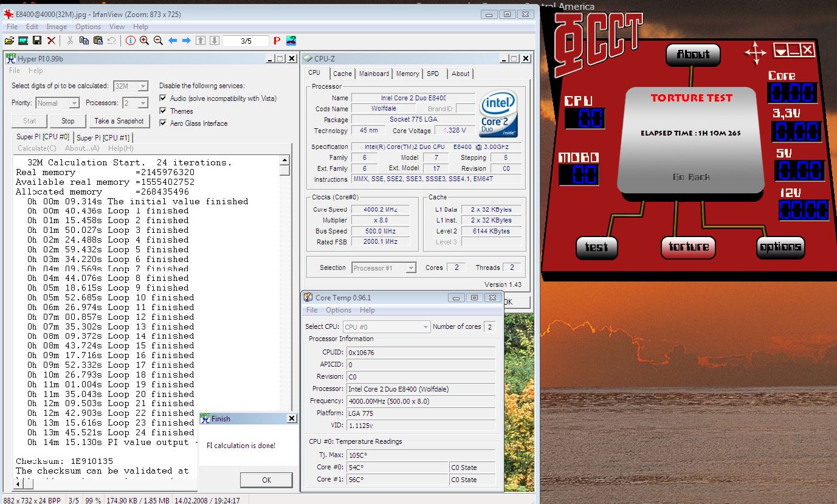
Task: Switch to the Mainboard tab in CPU-Z
Action: pos(374,74)
